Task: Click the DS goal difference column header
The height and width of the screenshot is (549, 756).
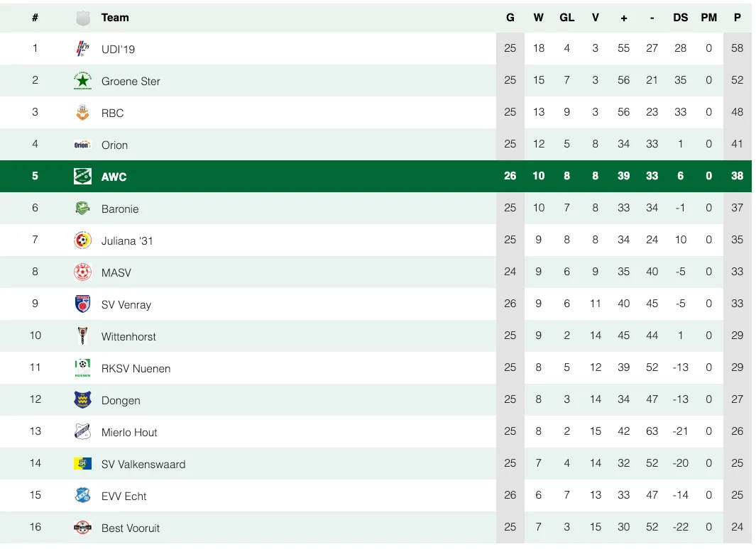Action: (x=680, y=18)
